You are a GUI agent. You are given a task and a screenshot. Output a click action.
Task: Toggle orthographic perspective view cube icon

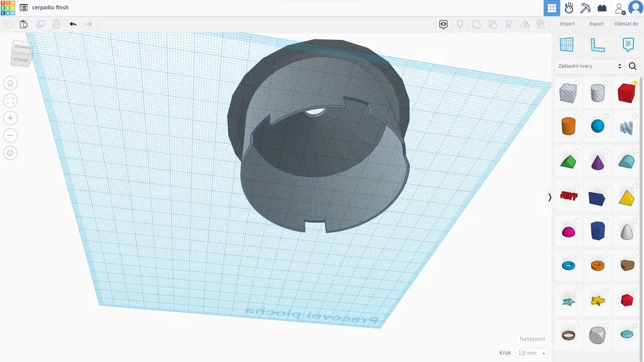coord(10,153)
